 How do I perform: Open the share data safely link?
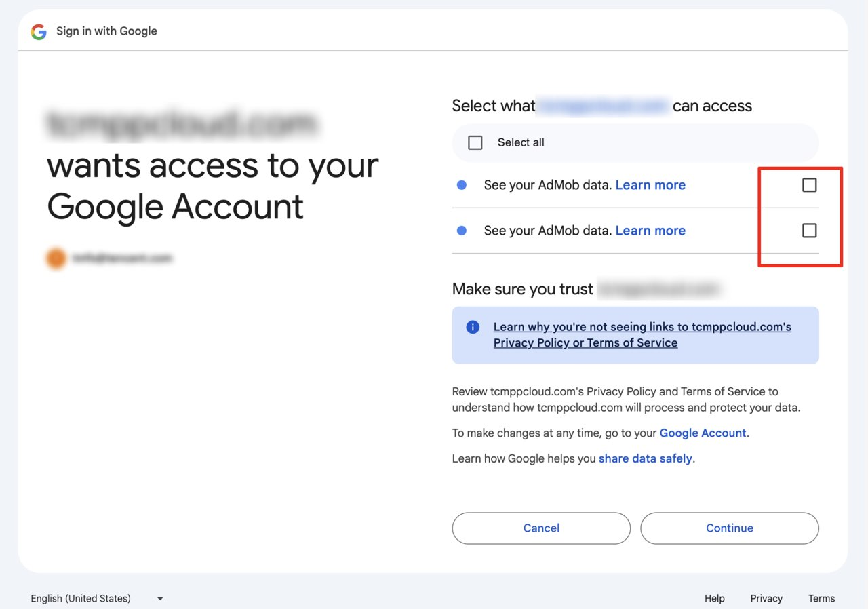point(645,458)
